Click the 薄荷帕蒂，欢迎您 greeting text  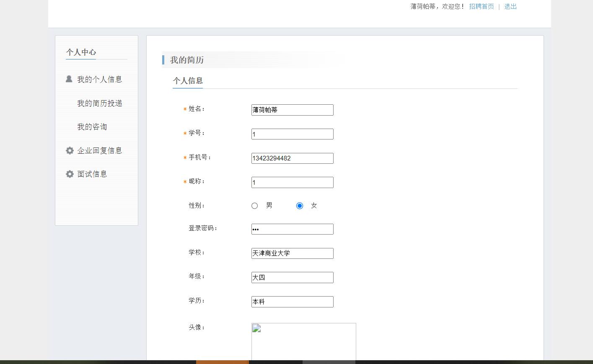point(438,6)
